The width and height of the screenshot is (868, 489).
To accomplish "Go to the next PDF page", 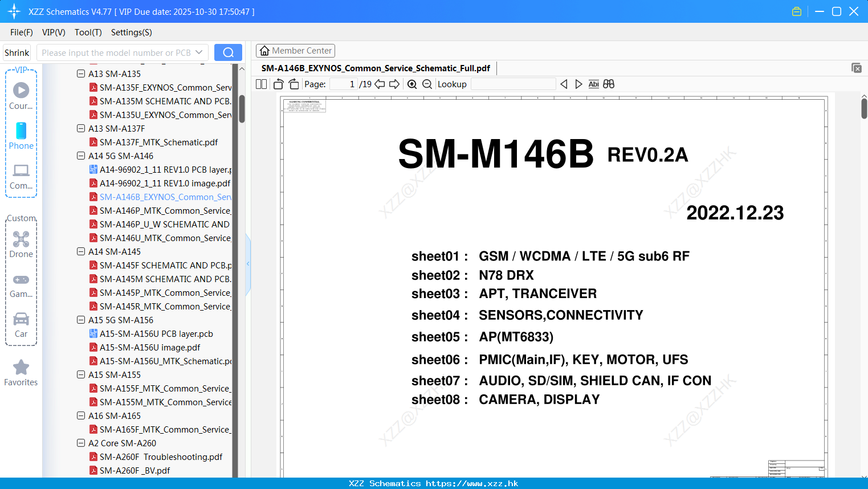I will (x=394, y=84).
